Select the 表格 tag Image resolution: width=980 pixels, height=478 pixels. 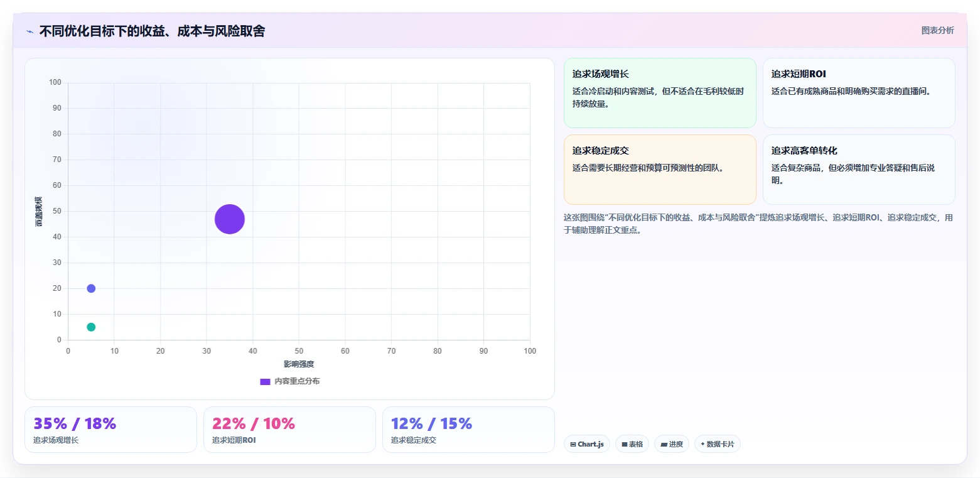[x=632, y=444]
